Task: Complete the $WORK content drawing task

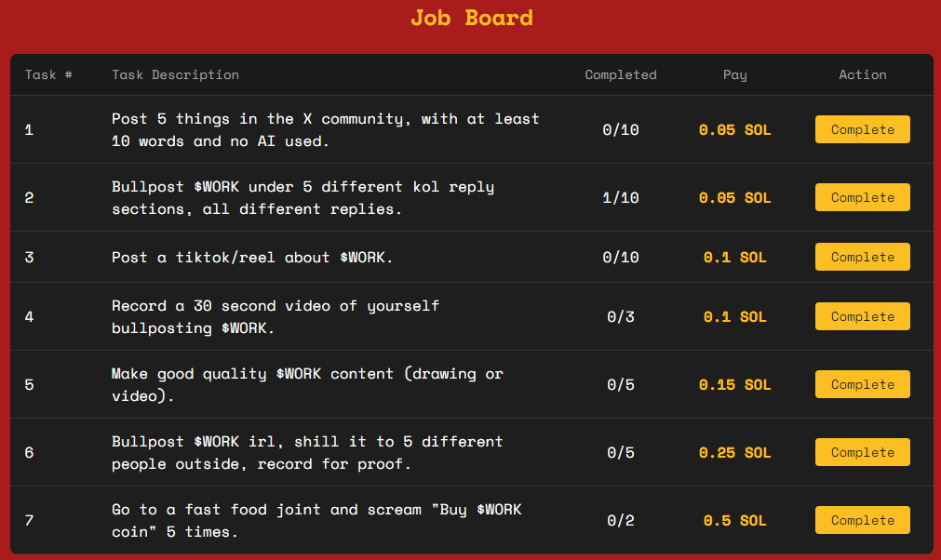Action: coord(862,384)
